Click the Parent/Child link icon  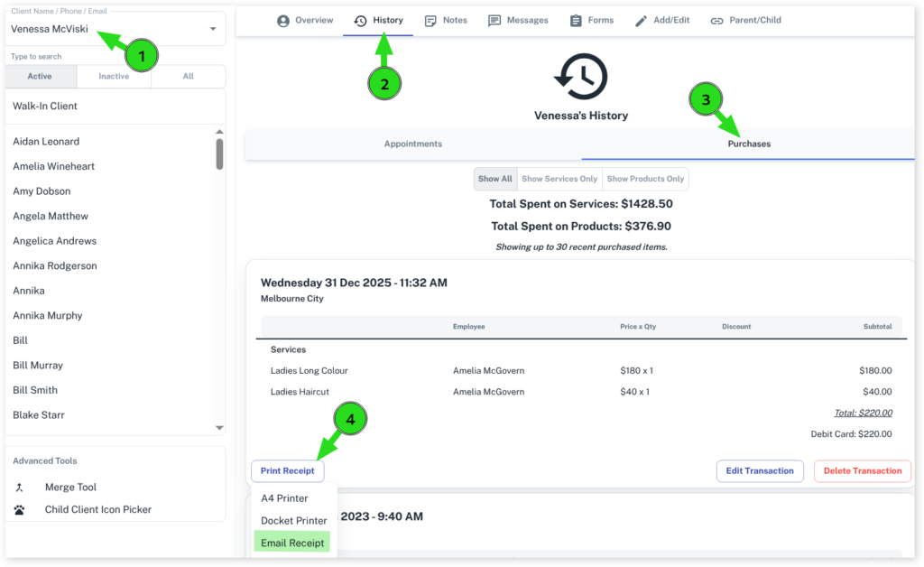click(716, 21)
